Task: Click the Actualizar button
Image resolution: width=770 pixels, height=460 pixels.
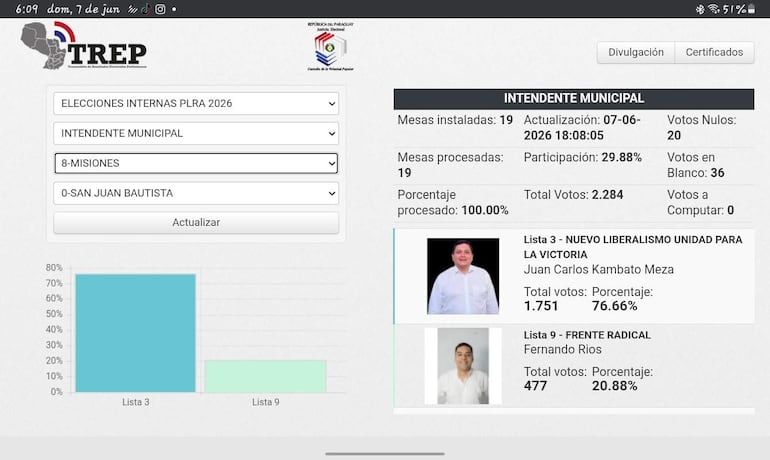Action: [196, 222]
